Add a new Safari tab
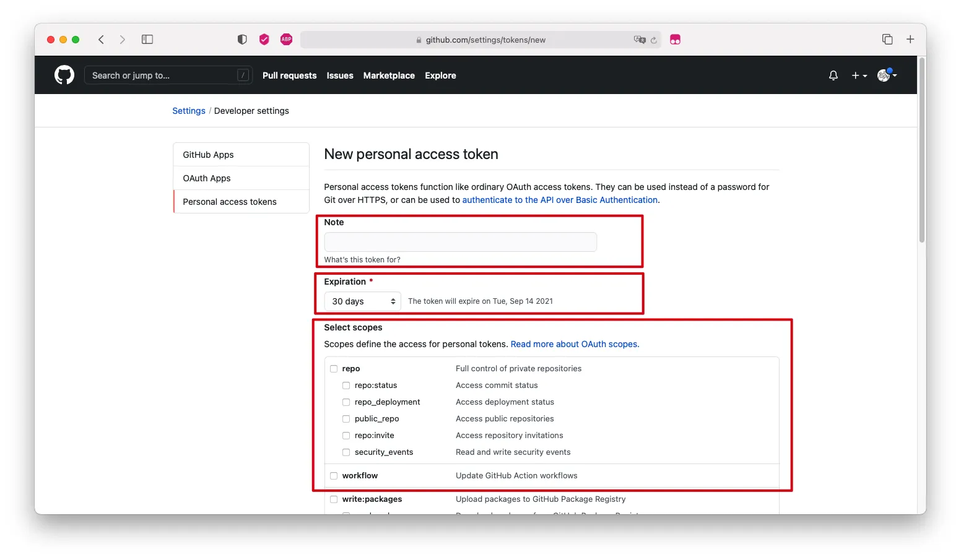 pos(910,40)
